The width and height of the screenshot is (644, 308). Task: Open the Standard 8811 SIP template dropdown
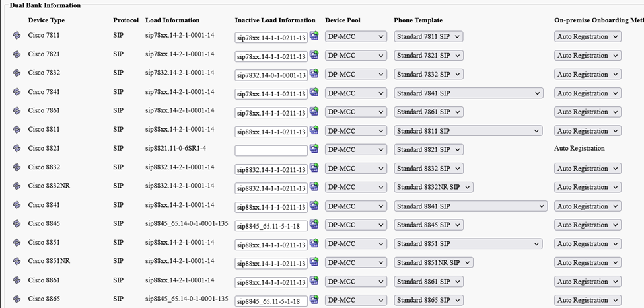(x=468, y=131)
